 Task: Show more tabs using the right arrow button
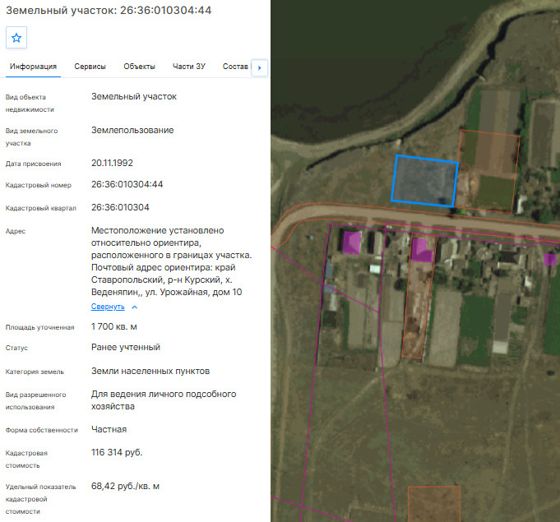[260, 67]
